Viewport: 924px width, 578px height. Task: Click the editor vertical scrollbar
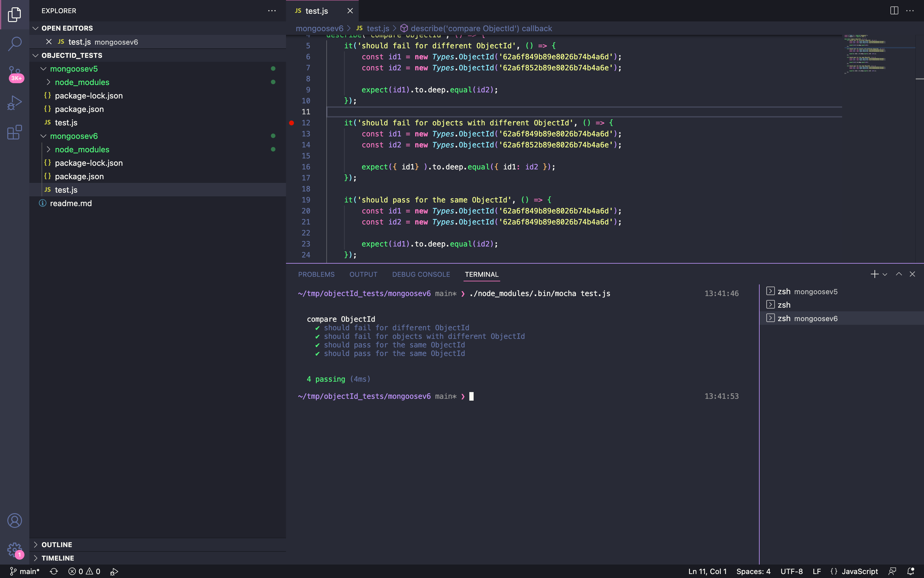coord(919,148)
